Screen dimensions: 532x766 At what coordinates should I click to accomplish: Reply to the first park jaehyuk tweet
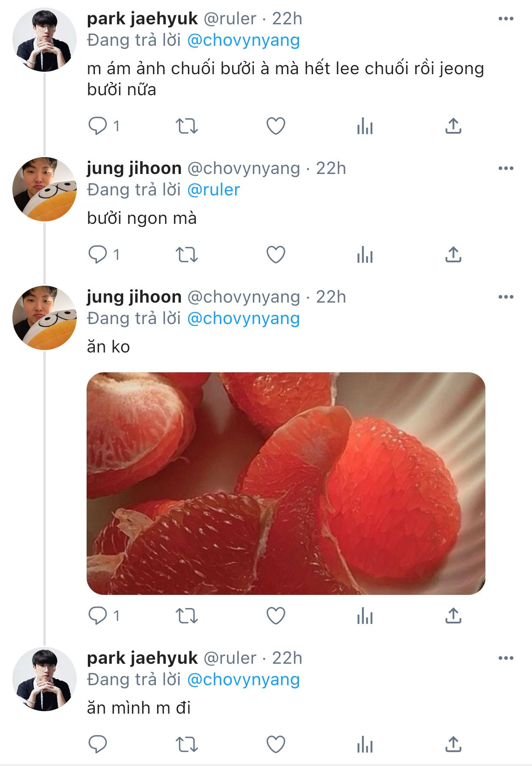[98, 126]
